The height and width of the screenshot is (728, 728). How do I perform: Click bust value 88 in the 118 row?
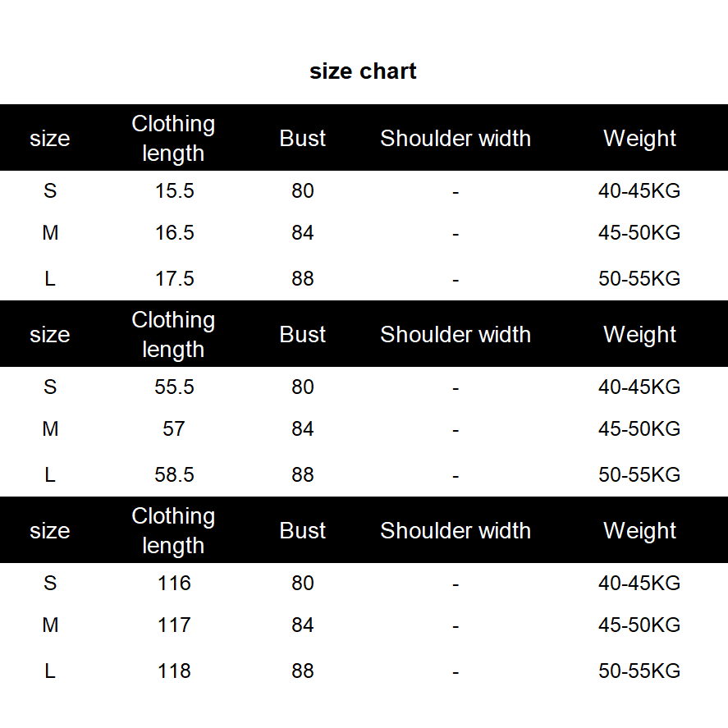(303, 671)
